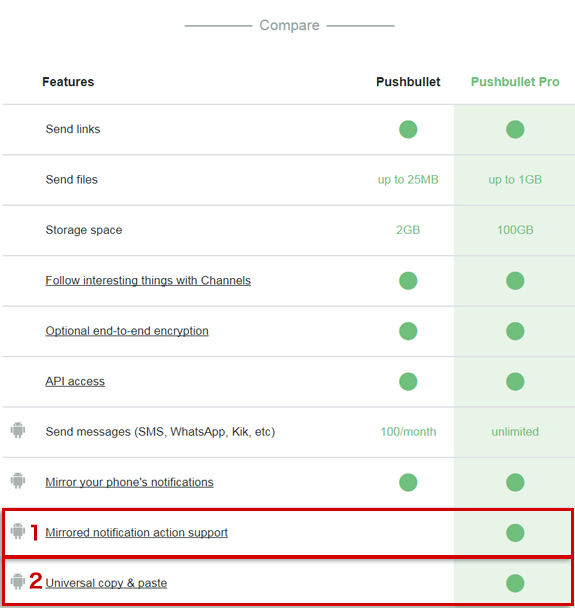Click Pro green dot for Mirrored notification action support
Image resolution: width=575 pixels, height=608 pixels.
[x=515, y=532]
